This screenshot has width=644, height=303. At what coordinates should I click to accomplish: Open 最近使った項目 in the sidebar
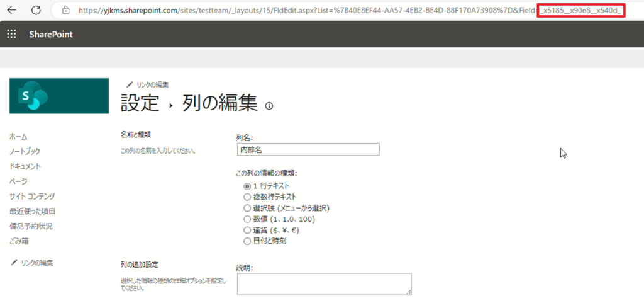tap(33, 211)
